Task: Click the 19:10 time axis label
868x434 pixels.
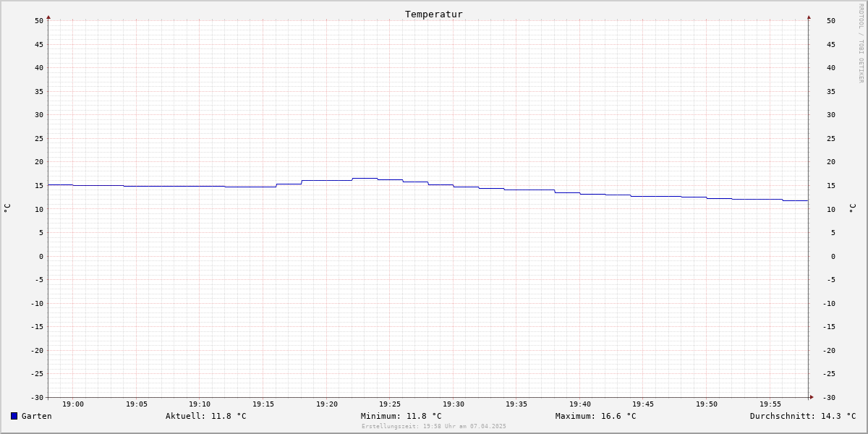Action: pyautogui.click(x=200, y=404)
